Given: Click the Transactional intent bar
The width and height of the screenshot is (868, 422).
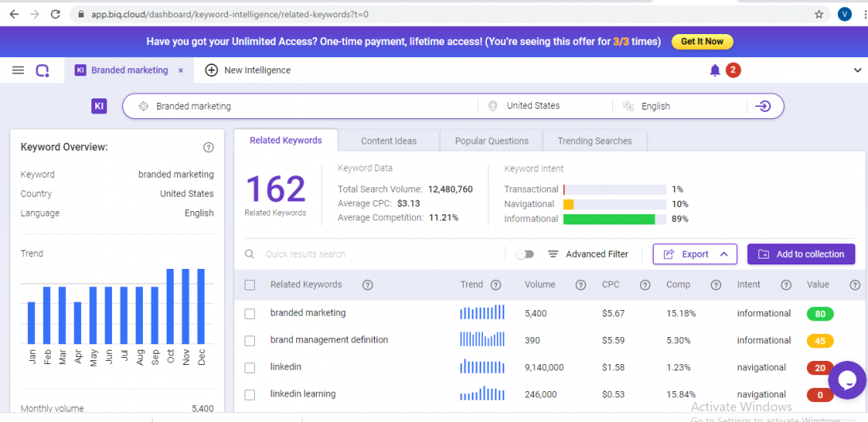Looking at the screenshot, I should tap(615, 190).
